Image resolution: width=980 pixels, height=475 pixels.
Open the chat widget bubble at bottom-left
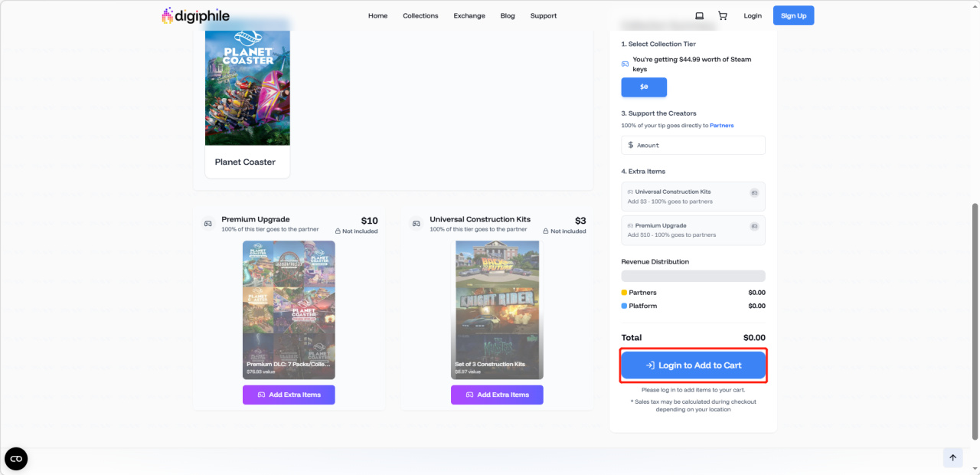point(16,458)
